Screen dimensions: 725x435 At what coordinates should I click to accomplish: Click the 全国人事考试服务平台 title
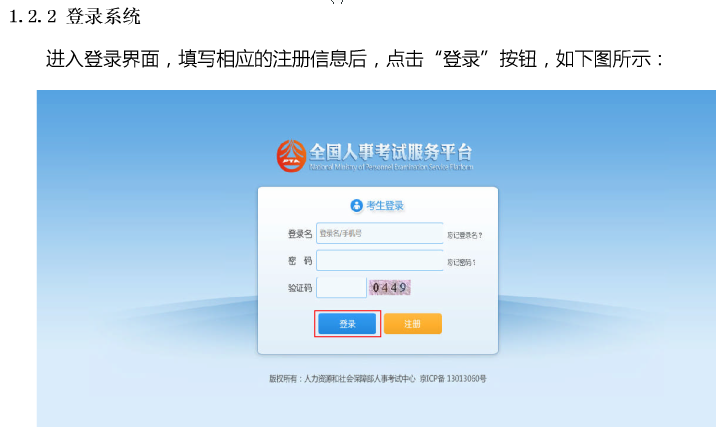[391, 152]
